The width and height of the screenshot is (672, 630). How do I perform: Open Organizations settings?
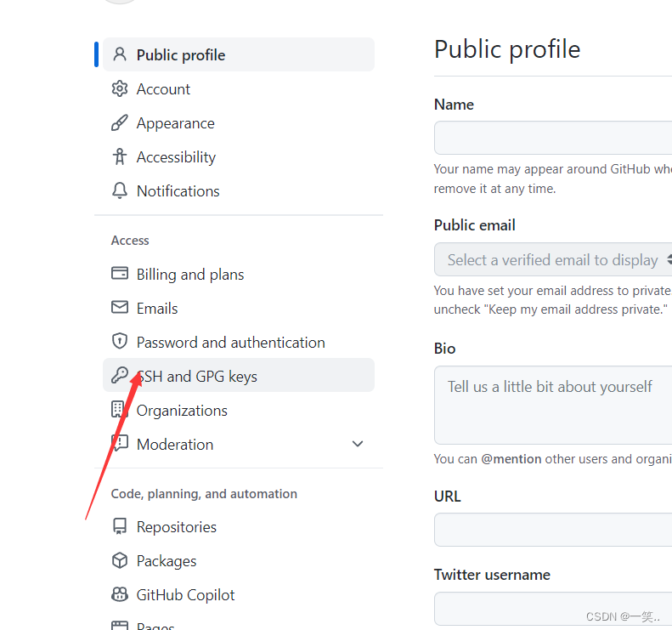pos(239,410)
